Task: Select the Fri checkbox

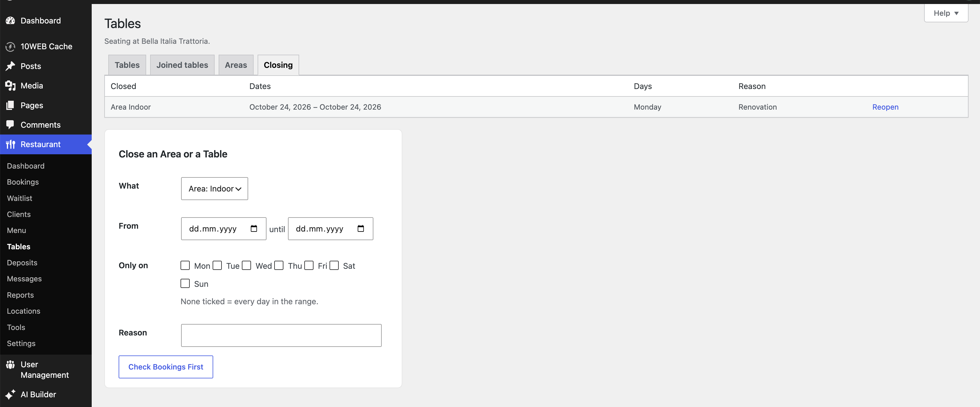Action: [309, 265]
